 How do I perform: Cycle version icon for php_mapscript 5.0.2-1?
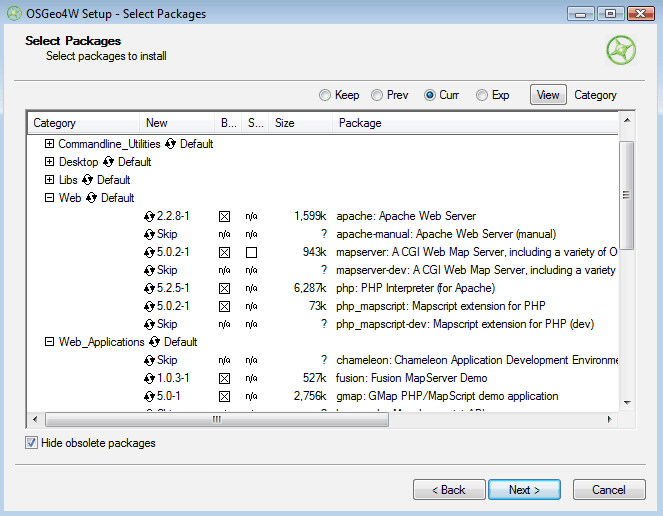click(149, 306)
